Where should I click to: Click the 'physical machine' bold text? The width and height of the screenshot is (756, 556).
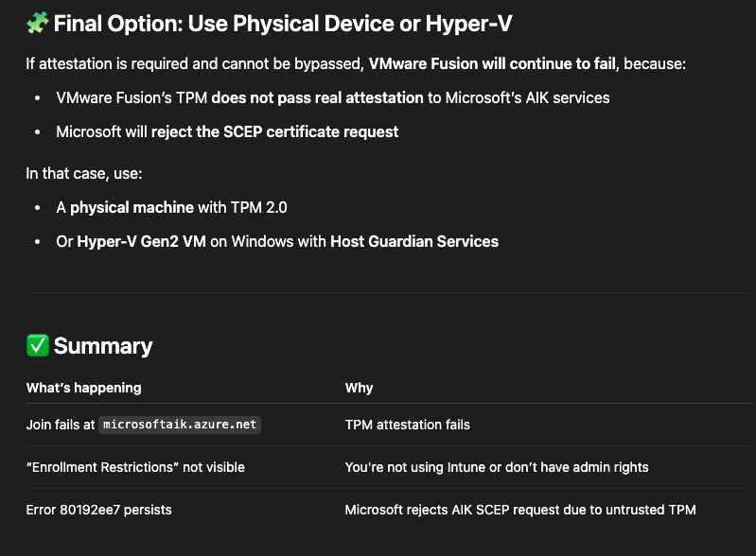[x=132, y=207]
